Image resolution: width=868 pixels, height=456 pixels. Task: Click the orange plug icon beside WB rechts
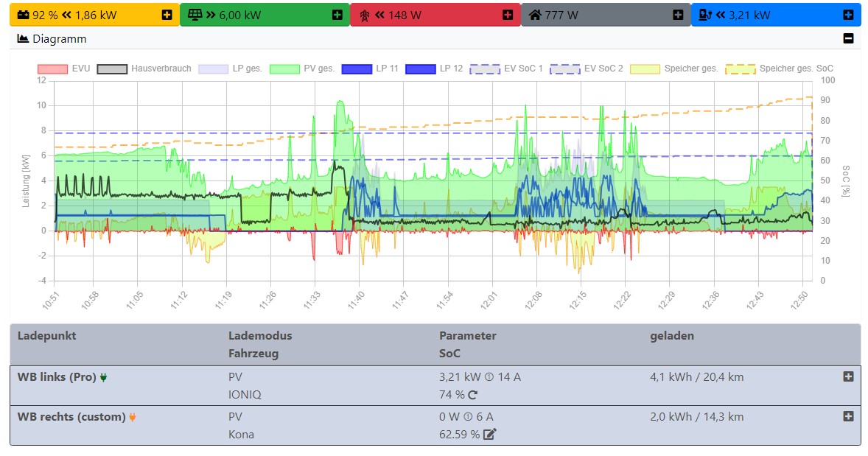pos(133,417)
